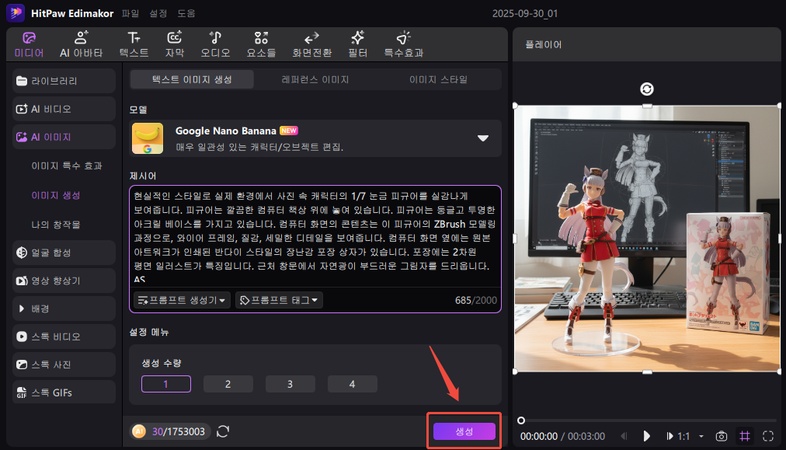Screen dimensions: 786x450
Task: Click the refresh credits icon
Action: 223,431
